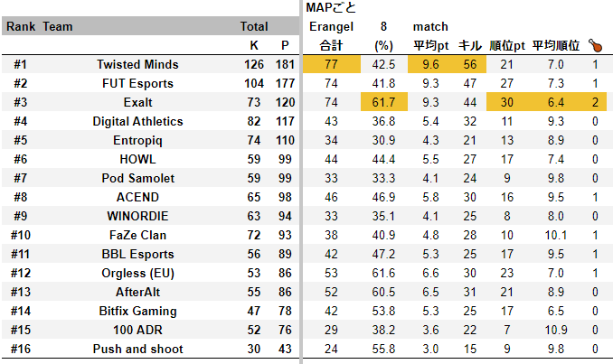Click the Push and shoot team cell
Screen dimensions: 613x364
(x=137, y=350)
